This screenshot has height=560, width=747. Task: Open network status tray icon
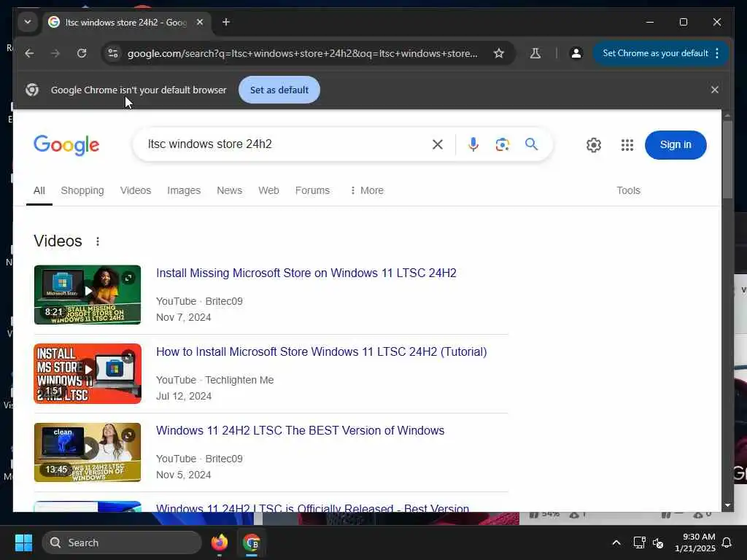click(639, 542)
